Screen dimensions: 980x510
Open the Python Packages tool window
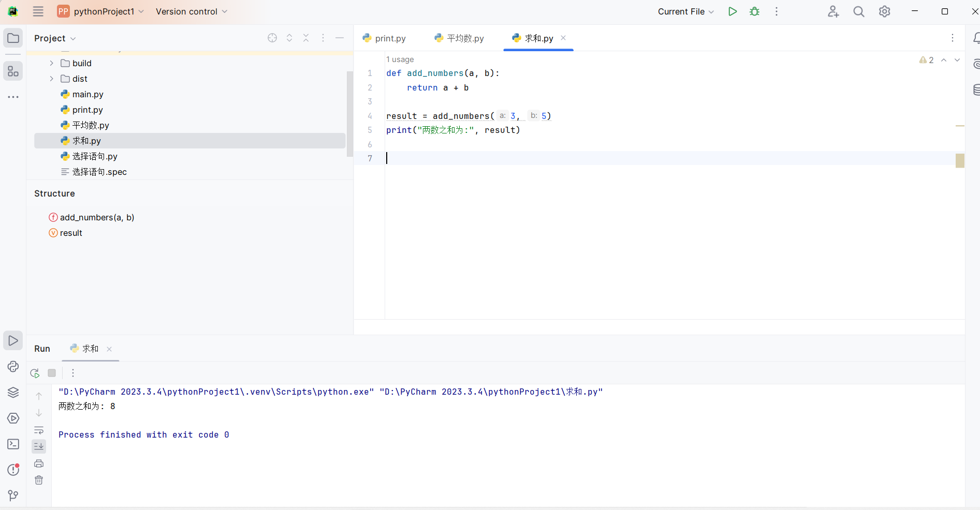point(13,393)
